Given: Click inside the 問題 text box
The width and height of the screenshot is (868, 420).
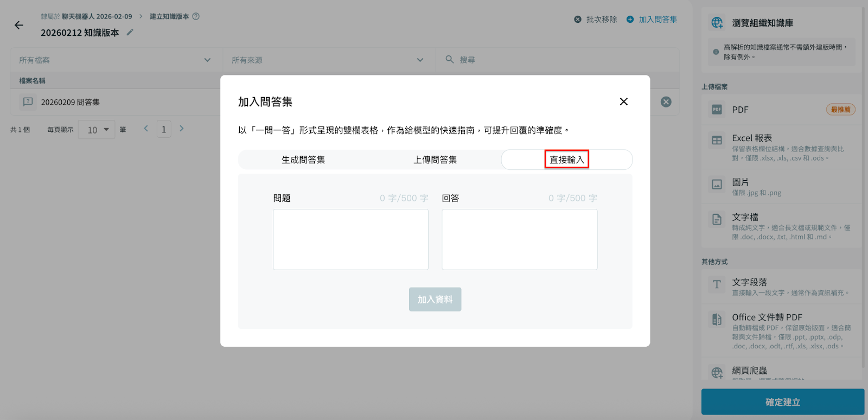Looking at the screenshot, I should [350, 239].
